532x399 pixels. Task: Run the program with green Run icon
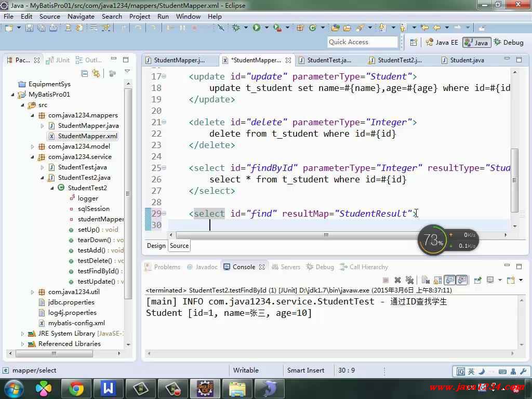[x=257, y=28]
